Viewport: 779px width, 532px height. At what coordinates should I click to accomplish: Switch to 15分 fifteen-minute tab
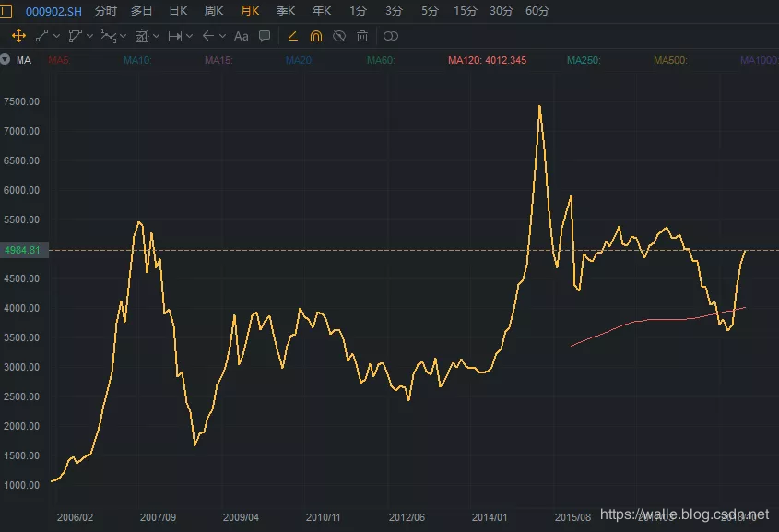(465, 10)
